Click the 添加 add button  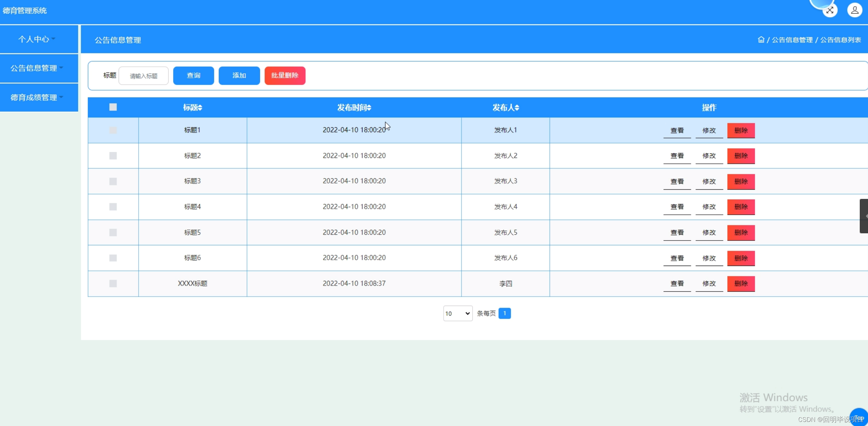[239, 75]
